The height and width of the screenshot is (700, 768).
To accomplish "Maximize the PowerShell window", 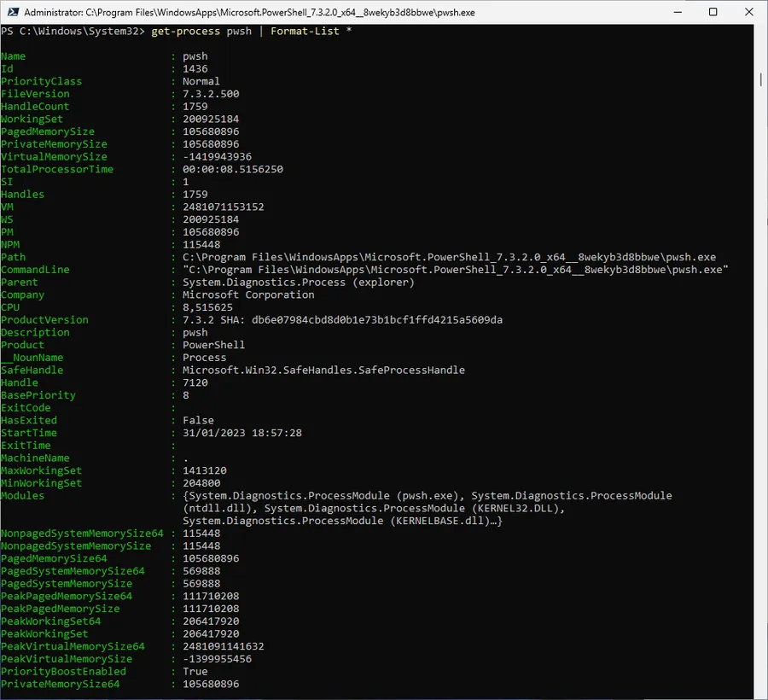I will pyautogui.click(x=713, y=12).
